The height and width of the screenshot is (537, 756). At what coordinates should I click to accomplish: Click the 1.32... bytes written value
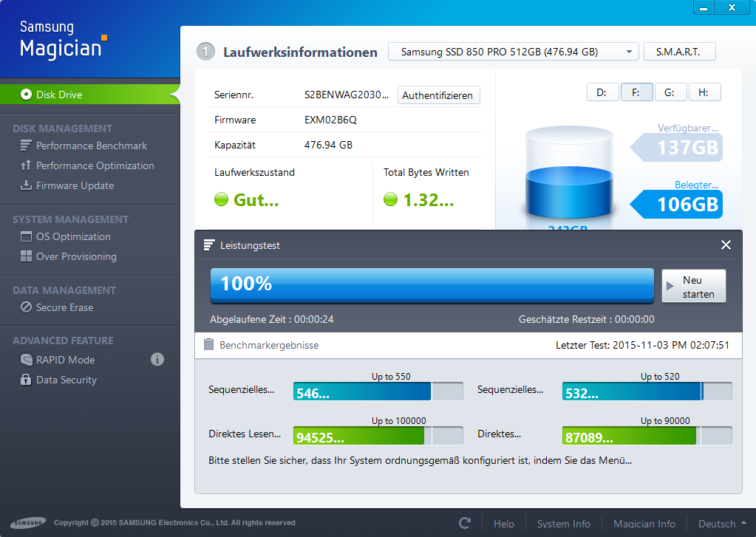[428, 199]
